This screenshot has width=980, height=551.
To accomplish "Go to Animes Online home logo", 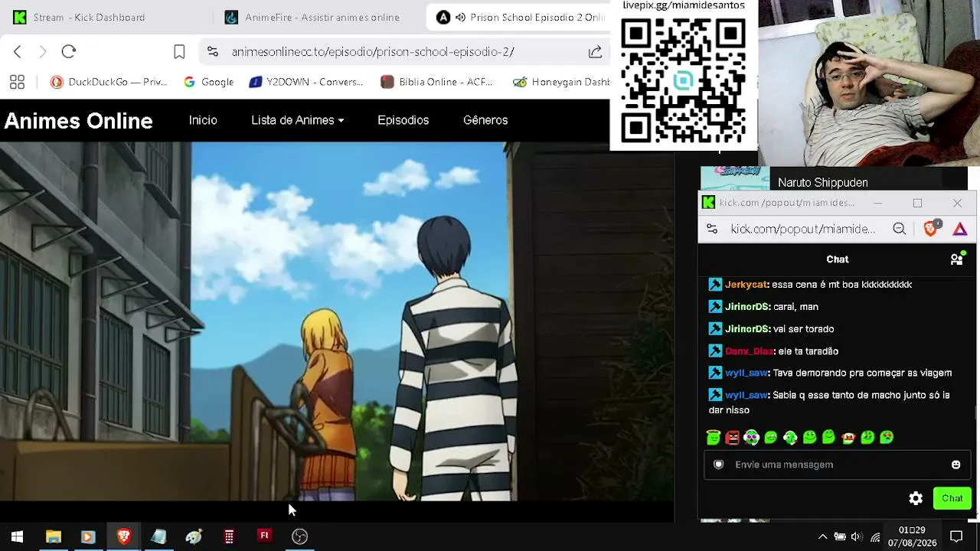I will point(78,121).
